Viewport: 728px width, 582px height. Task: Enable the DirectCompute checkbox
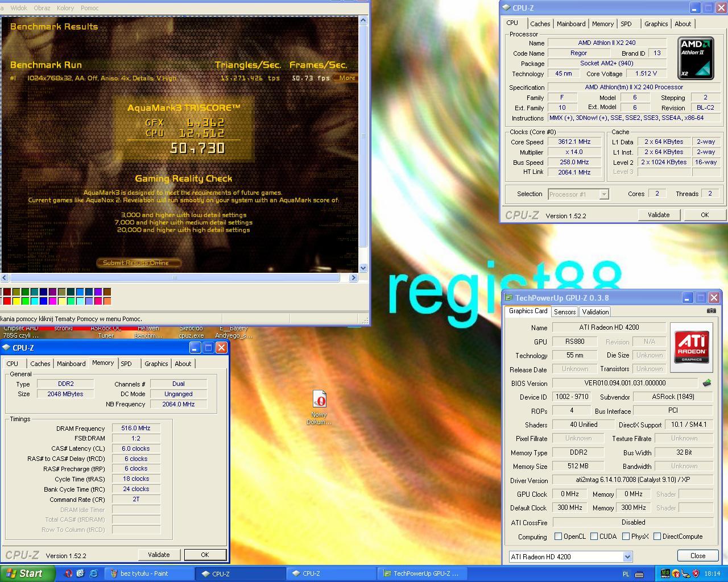[x=657, y=537]
